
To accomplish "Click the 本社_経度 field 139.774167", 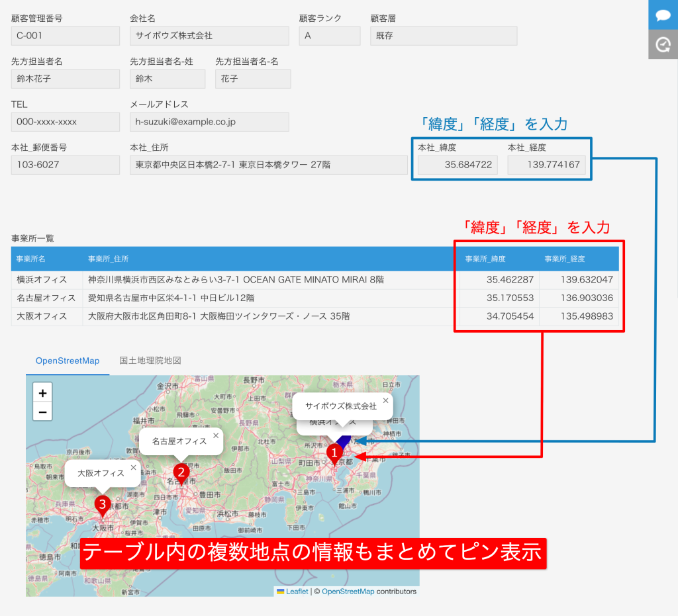I will coord(546,165).
